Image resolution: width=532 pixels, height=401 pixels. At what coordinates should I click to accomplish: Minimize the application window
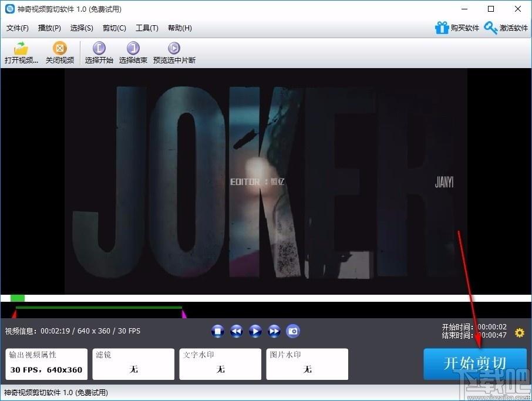tap(464, 9)
